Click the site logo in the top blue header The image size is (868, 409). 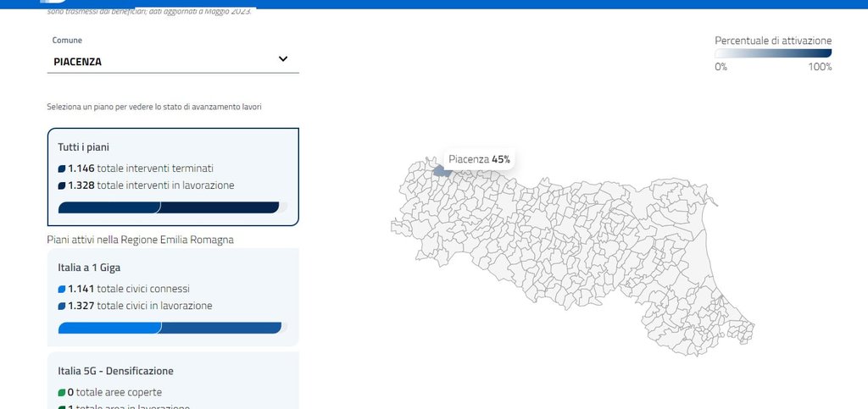(x=53, y=3)
